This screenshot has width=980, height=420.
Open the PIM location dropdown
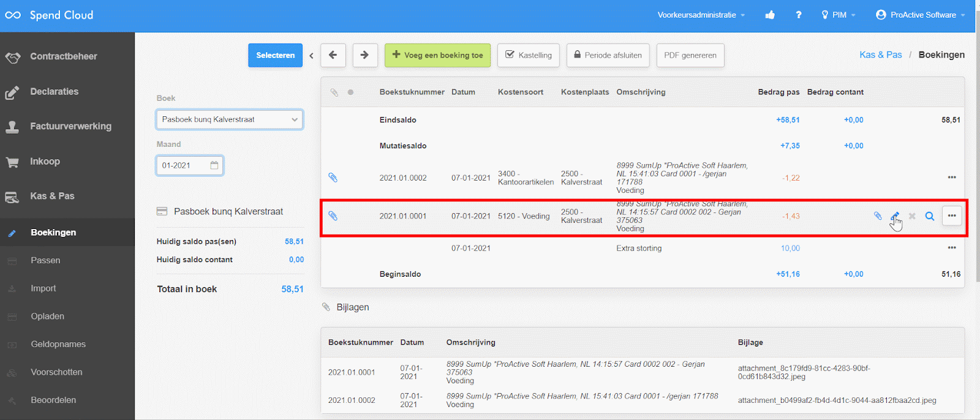tap(839, 15)
